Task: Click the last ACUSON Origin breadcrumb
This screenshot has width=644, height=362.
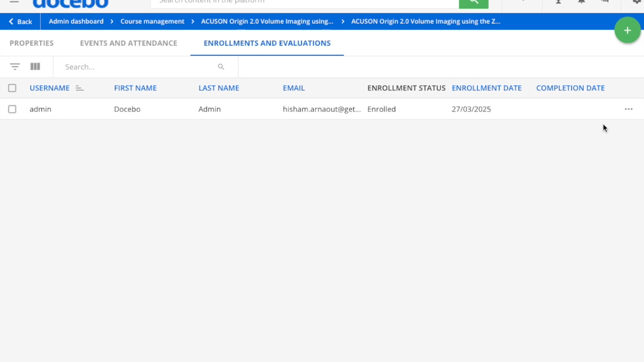Action: [426, 21]
